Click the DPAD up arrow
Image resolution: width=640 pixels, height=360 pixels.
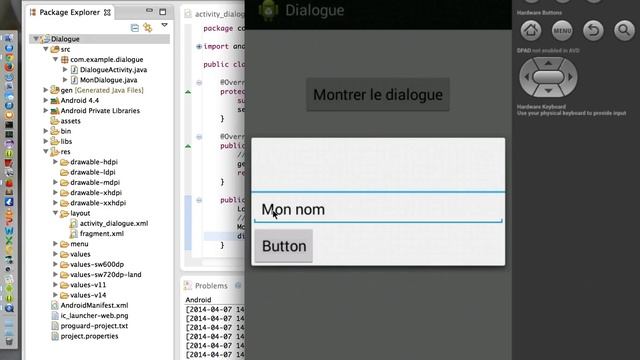(x=548, y=63)
